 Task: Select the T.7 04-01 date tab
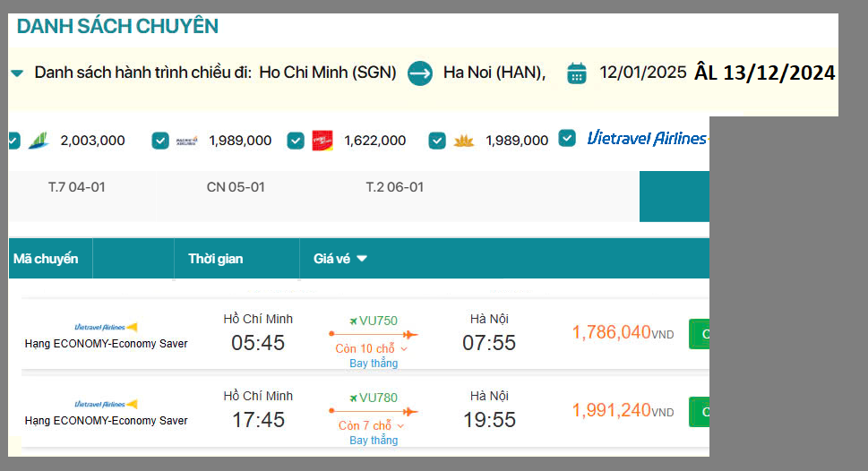(x=77, y=187)
